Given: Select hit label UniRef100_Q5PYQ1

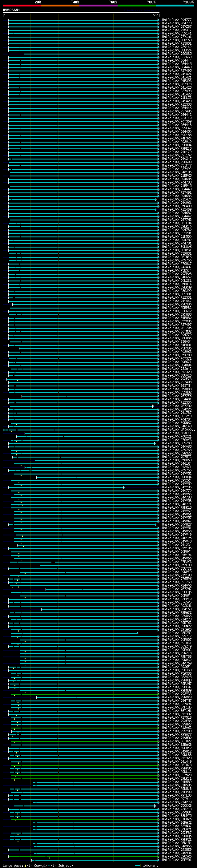Looking at the screenshot, I should [177, 860].
